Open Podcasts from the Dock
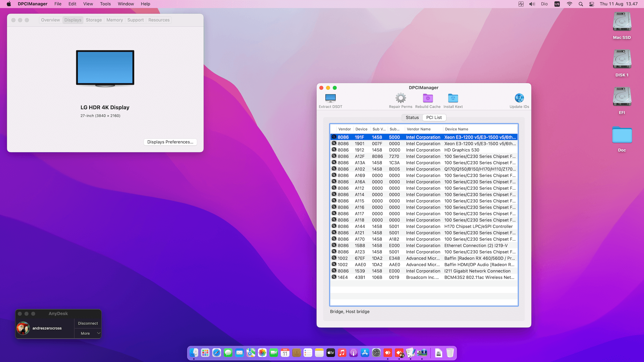This screenshot has width=644, height=362. [354, 353]
